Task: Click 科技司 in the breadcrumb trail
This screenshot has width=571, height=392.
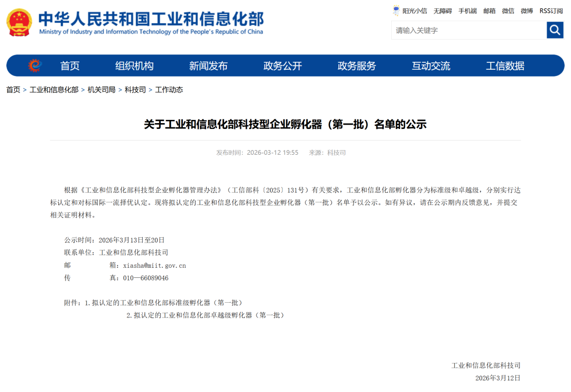Action: coord(135,90)
